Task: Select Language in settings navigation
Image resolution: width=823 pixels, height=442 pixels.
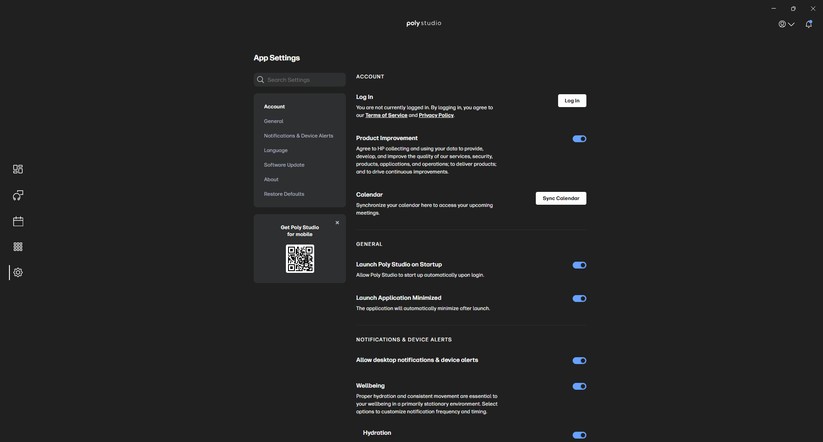Action: [x=276, y=151]
